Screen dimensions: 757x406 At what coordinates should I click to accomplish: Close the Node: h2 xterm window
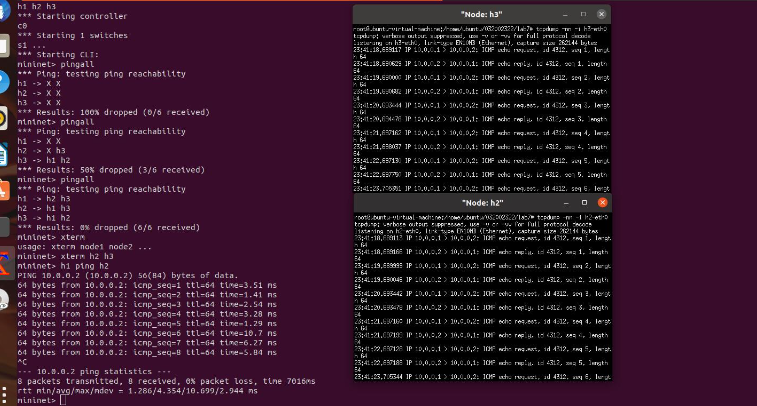(603, 203)
